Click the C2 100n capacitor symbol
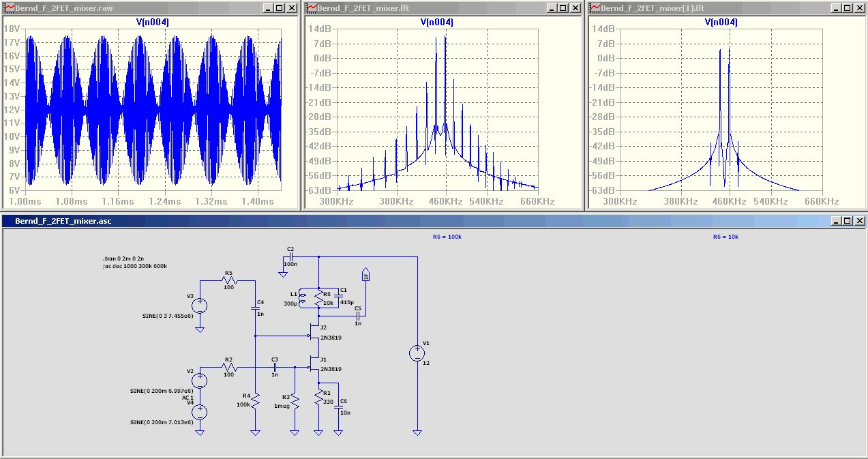Image resolution: width=868 pixels, height=459 pixels. point(290,257)
